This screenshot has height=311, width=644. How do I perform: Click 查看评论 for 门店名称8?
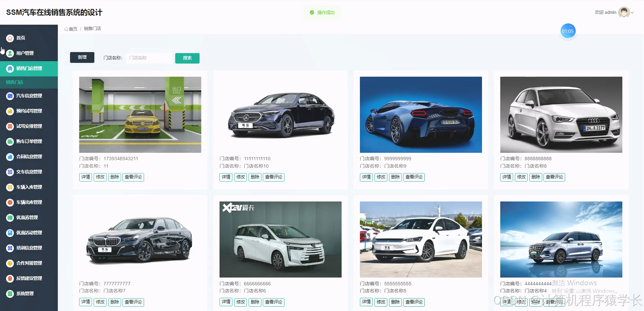click(554, 177)
